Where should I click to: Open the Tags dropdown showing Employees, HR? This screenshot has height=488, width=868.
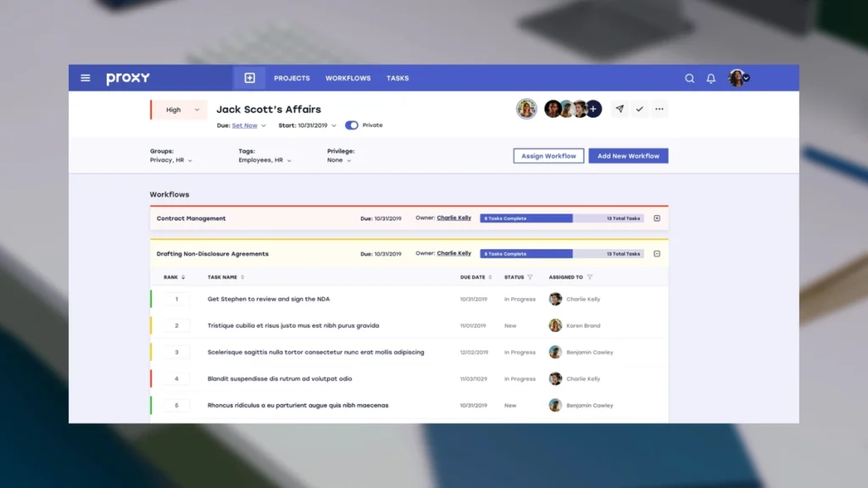265,160
